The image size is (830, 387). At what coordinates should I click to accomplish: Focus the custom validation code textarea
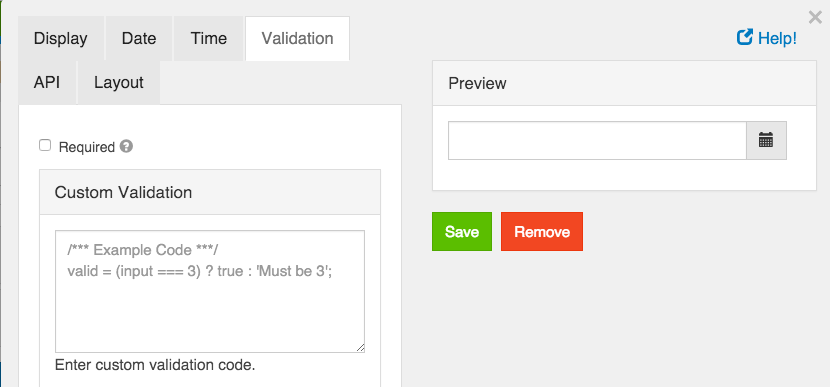coord(210,291)
